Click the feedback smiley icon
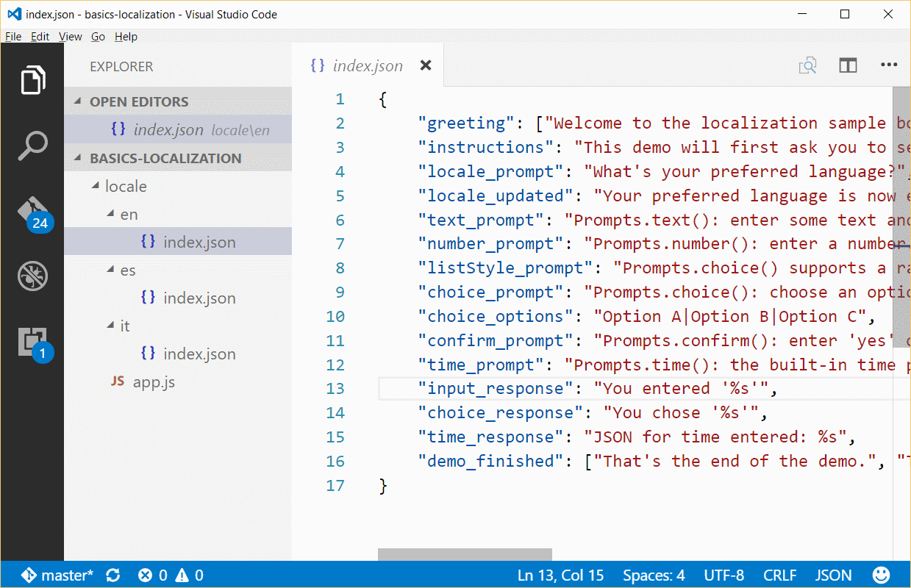 (x=881, y=575)
